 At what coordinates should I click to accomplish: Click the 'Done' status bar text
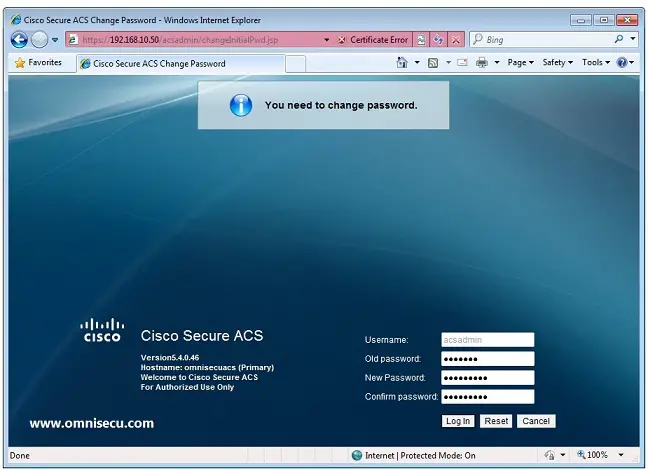tap(19, 455)
